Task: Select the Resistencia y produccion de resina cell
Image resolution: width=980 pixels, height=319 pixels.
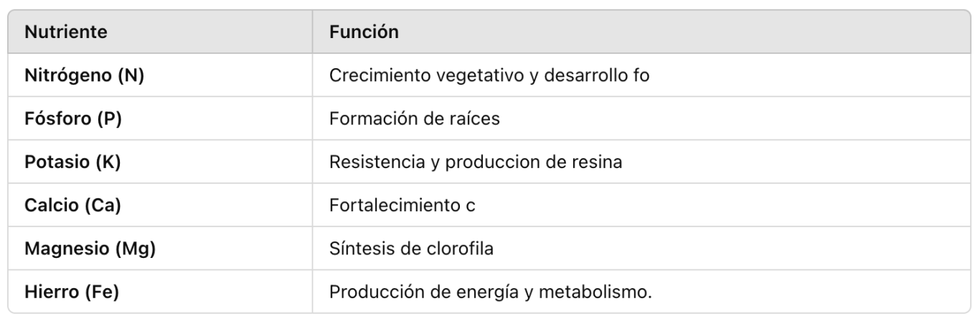Action: click(x=642, y=162)
